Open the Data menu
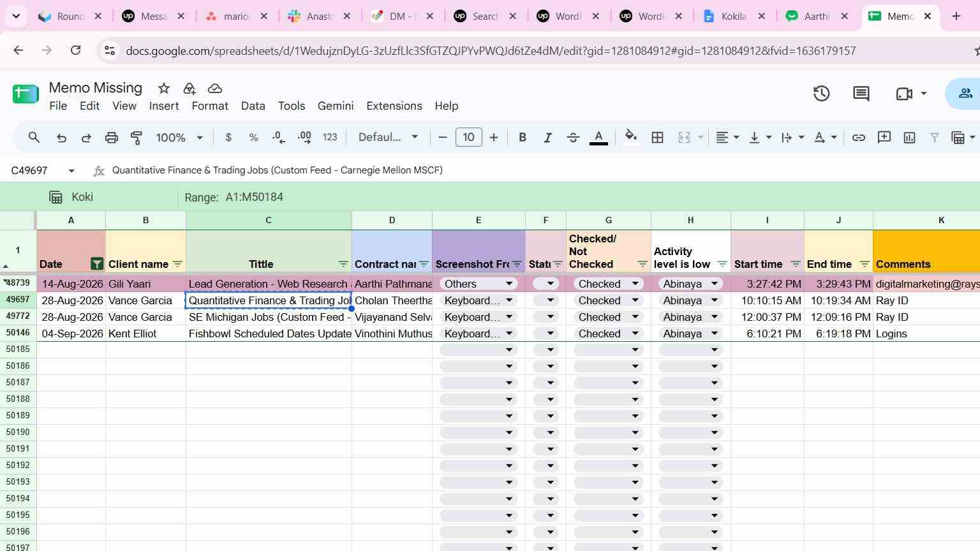980x551 pixels. 253,106
